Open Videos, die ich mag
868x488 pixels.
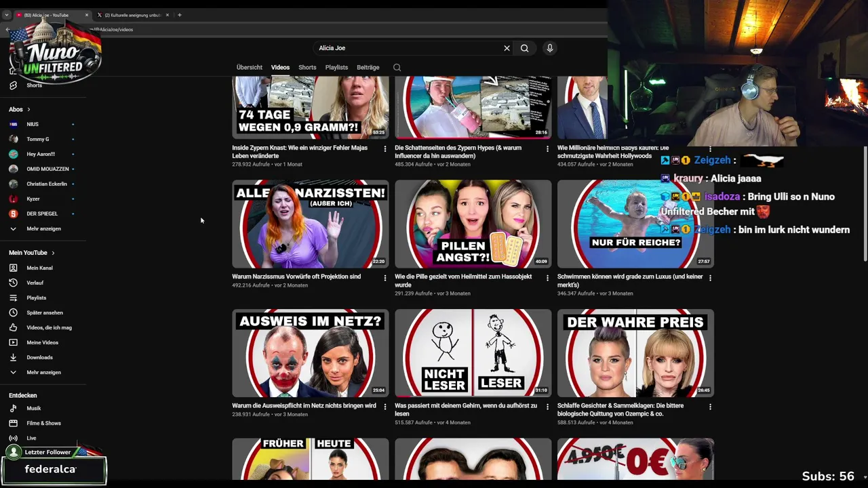49,327
